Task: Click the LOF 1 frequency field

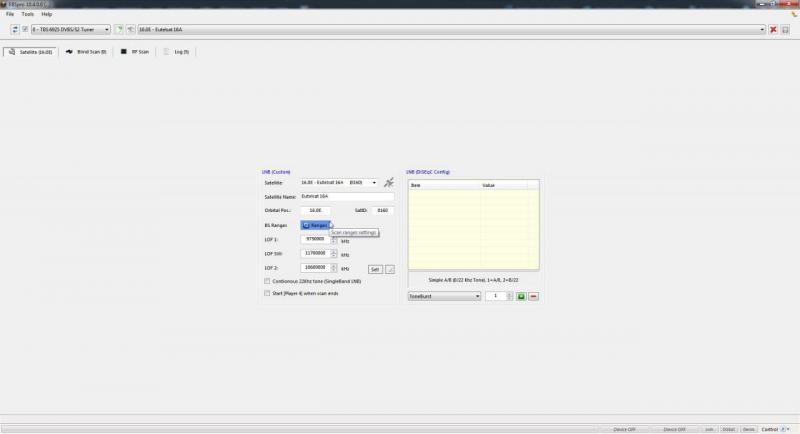Action: (315, 239)
